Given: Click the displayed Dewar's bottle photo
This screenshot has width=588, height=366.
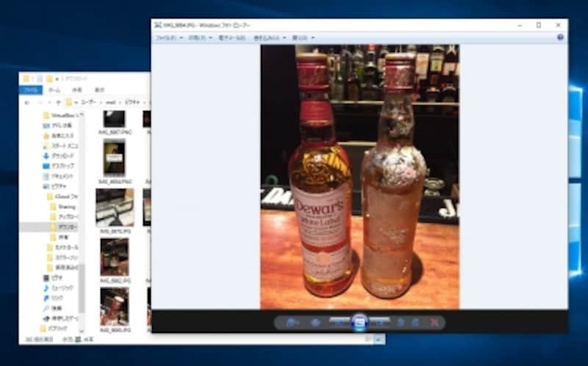Looking at the screenshot, I should [x=359, y=176].
